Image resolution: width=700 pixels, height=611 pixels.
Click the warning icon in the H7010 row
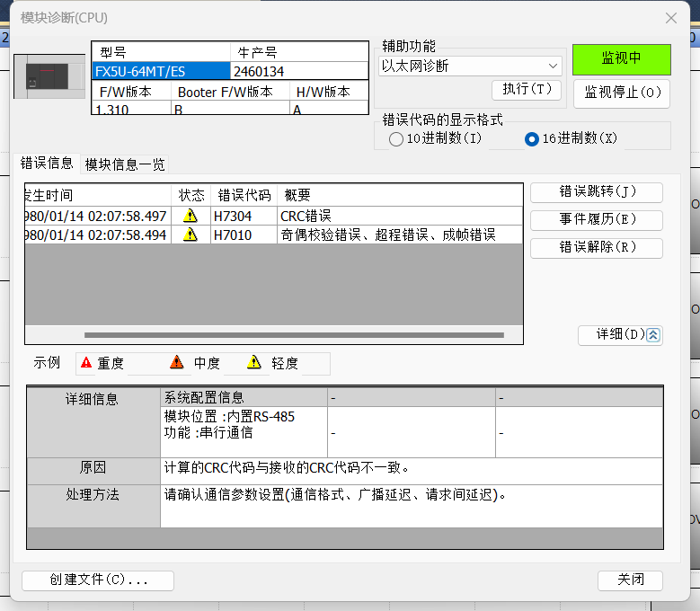coord(190,235)
